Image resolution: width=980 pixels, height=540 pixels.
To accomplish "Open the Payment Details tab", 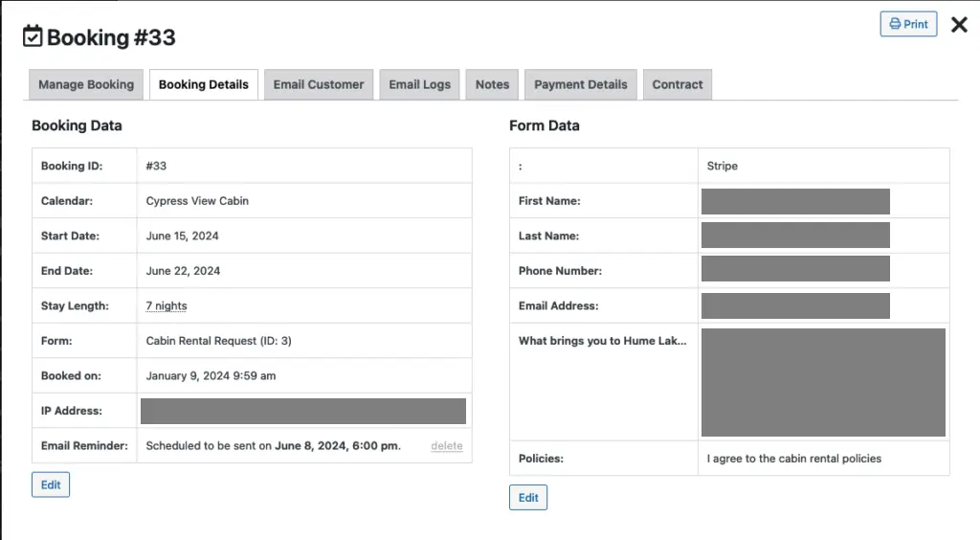I will (580, 84).
